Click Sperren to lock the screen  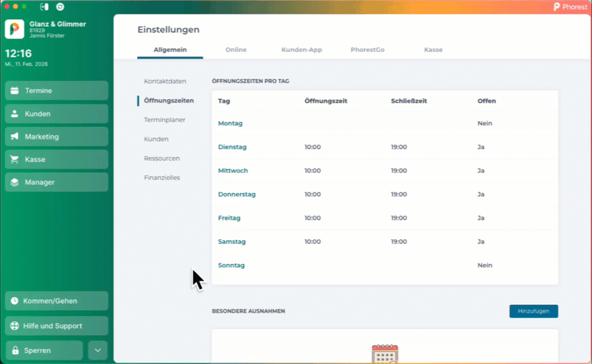pyautogui.click(x=44, y=350)
